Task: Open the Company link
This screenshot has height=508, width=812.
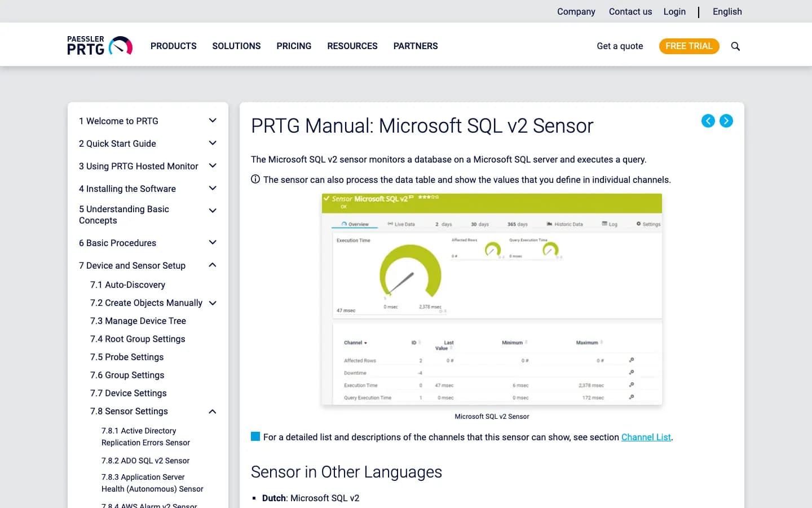Action: (x=576, y=11)
